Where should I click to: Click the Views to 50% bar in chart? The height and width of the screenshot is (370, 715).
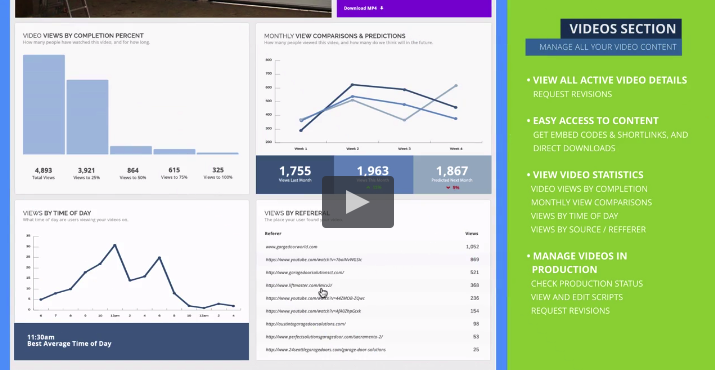pos(131,150)
